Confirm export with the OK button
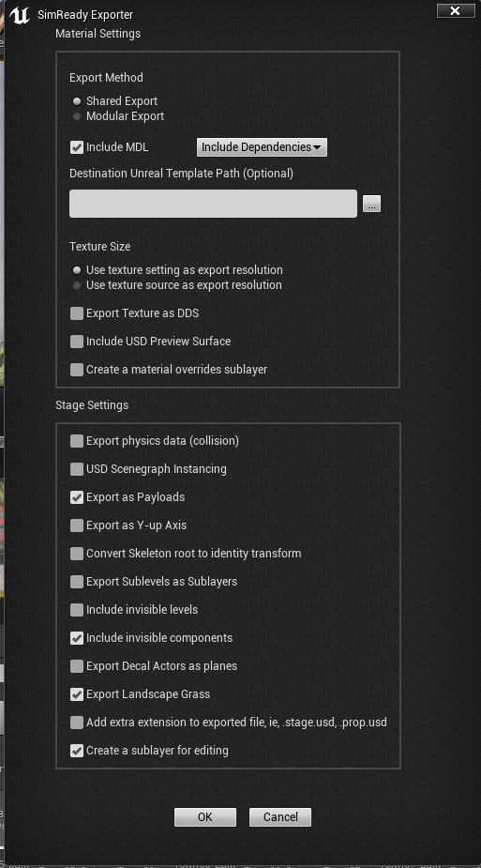Screen dimensions: 481x868 205,817
